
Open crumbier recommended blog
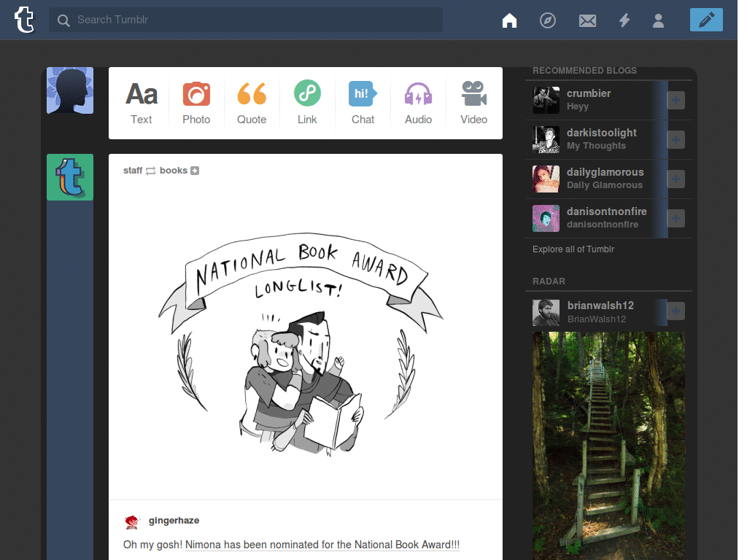589,93
